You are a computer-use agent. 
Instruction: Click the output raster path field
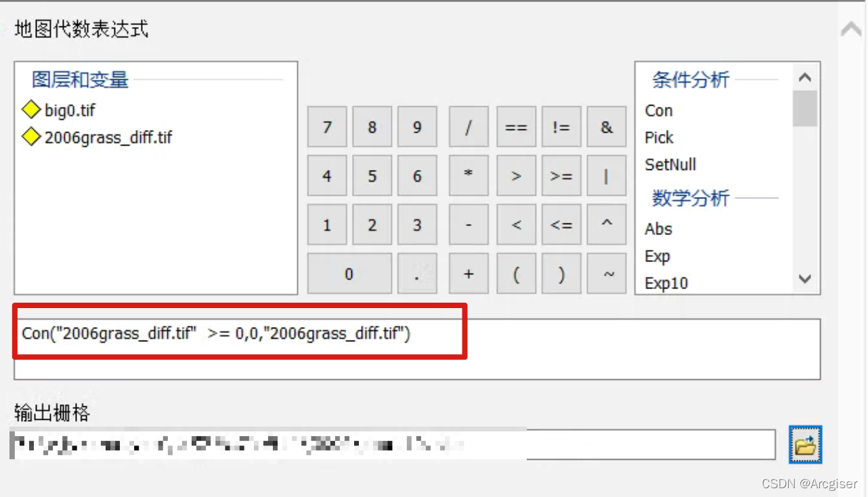click(x=393, y=445)
